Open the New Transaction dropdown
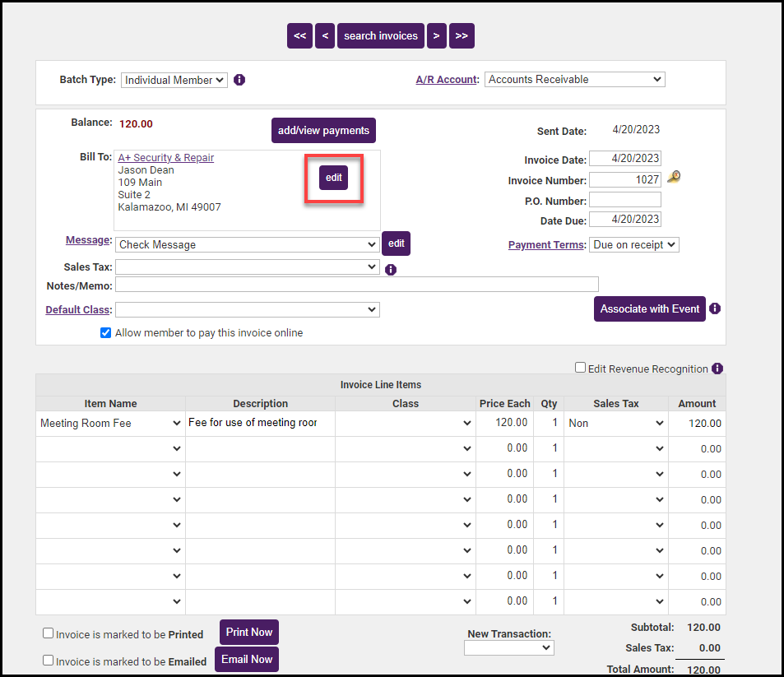The height and width of the screenshot is (677, 784). tap(508, 648)
